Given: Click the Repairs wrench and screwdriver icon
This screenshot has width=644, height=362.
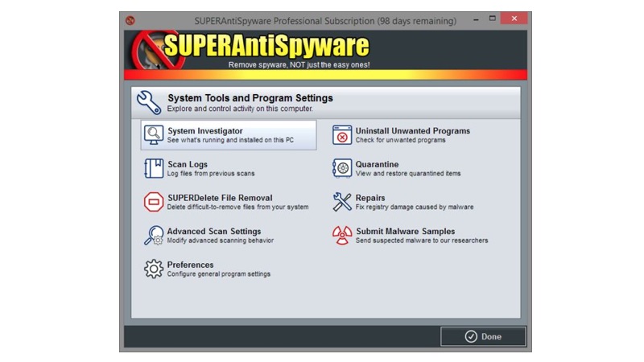Looking at the screenshot, I should point(342,202).
